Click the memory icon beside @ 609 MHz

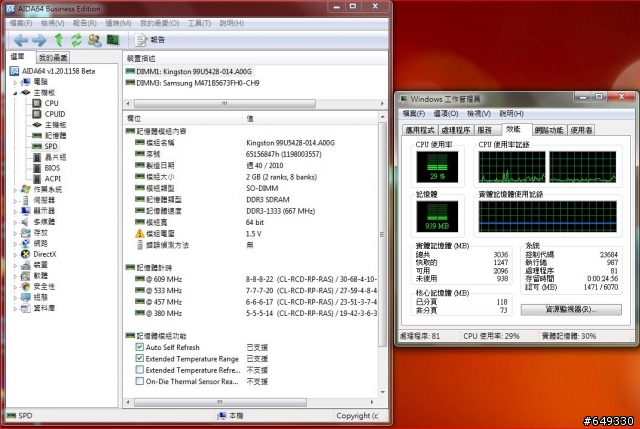point(140,279)
